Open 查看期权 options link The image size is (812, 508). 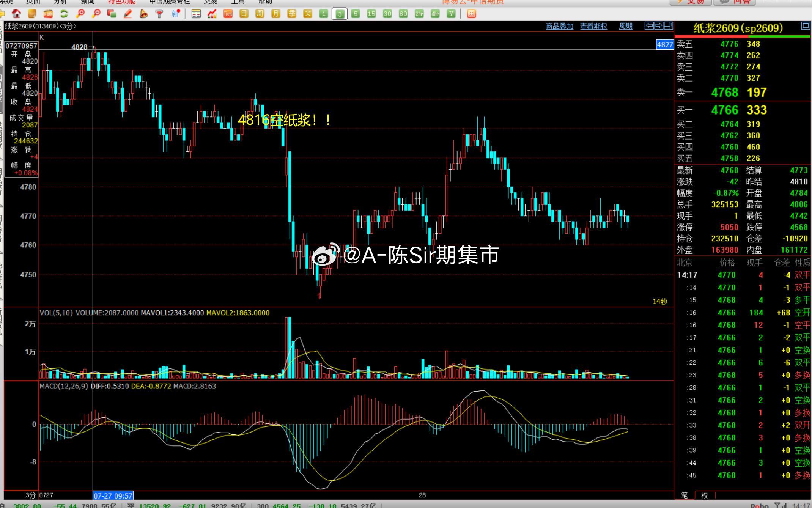pyautogui.click(x=593, y=26)
